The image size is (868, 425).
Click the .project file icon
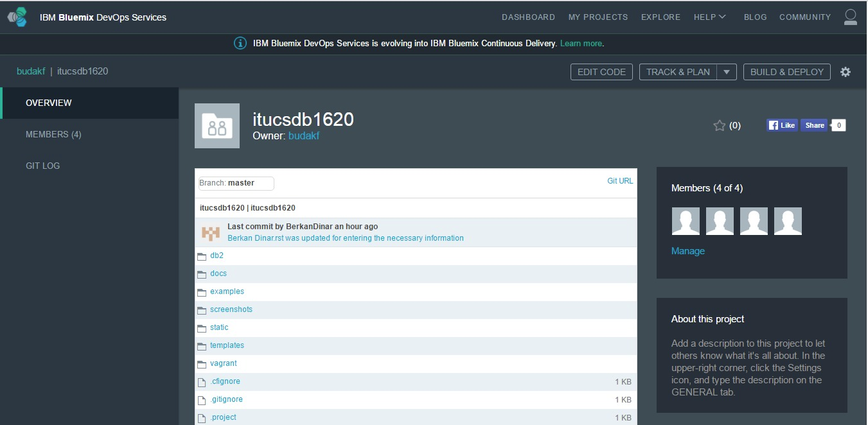pyautogui.click(x=202, y=418)
